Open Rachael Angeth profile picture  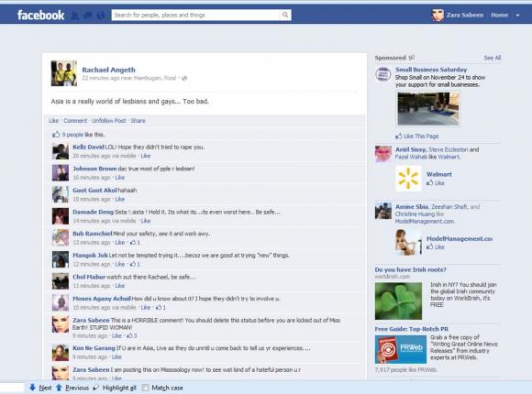tap(64, 73)
